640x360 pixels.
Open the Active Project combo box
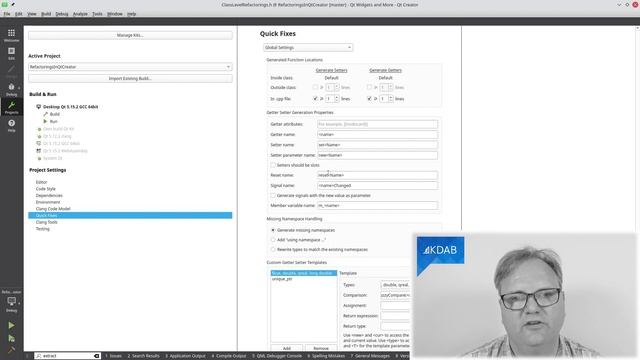[x=130, y=67]
